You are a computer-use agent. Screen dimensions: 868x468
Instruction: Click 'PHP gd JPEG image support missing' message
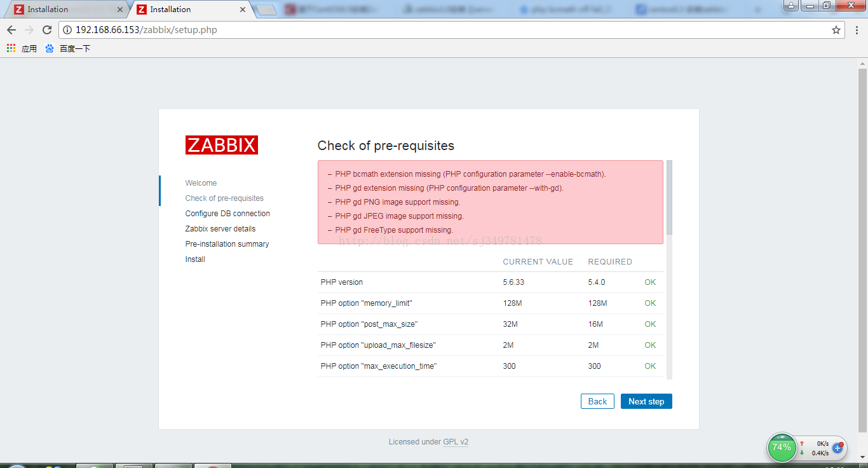[x=400, y=216]
